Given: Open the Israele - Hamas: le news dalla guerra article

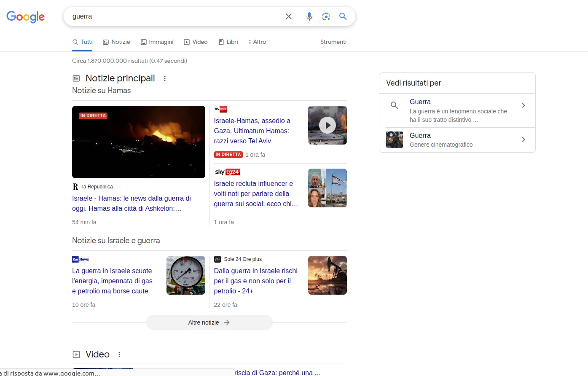Looking at the screenshot, I should click(132, 203).
